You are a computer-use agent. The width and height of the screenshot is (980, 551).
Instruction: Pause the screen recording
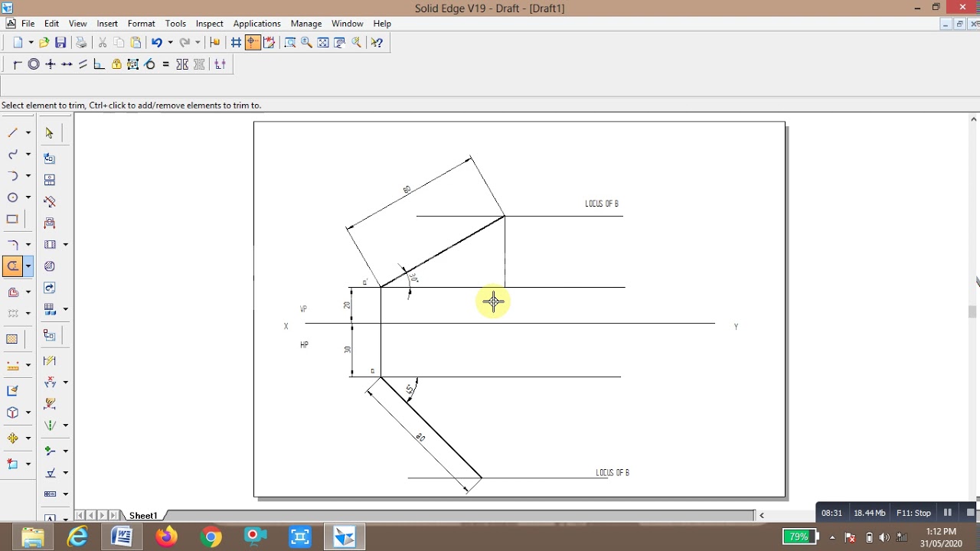point(948,513)
